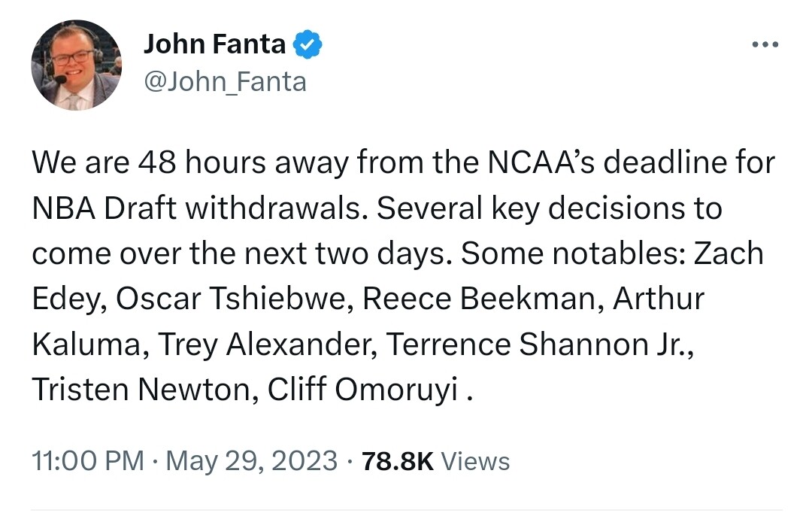
Task: Open the @John_Fanta handle link
Action: [x=225, y=81]
